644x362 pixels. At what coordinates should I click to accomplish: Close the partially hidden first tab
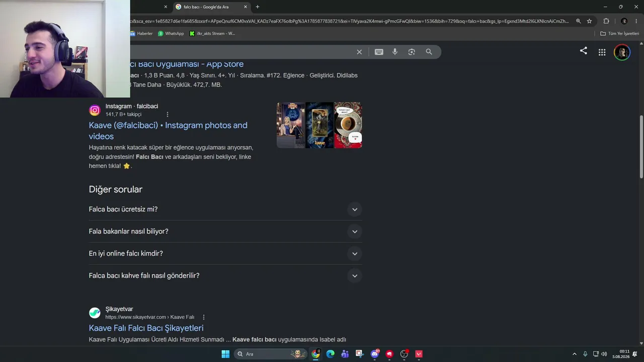tap(166, 7)
